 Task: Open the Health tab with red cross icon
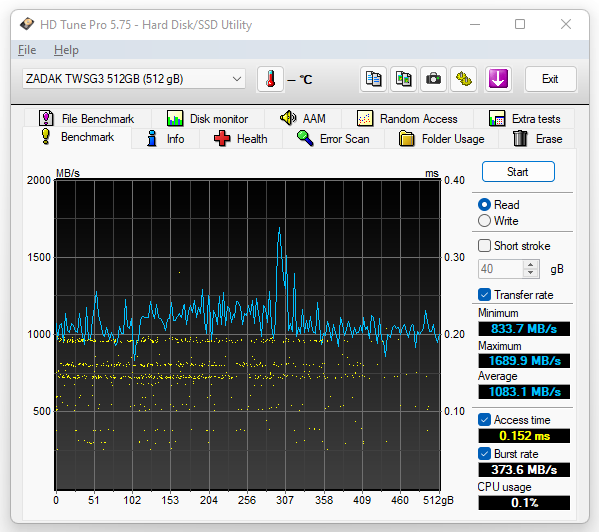pos(241,139)
